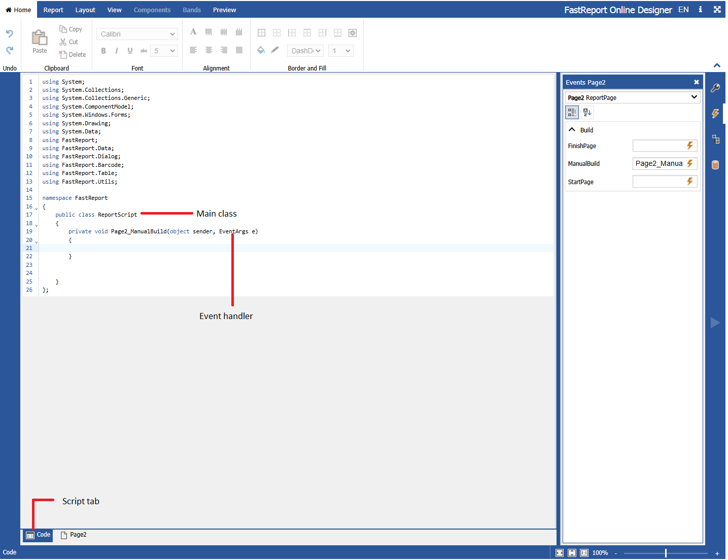Align text left
The width and height of the screenshot is (728, 560).
pos(193,50)
